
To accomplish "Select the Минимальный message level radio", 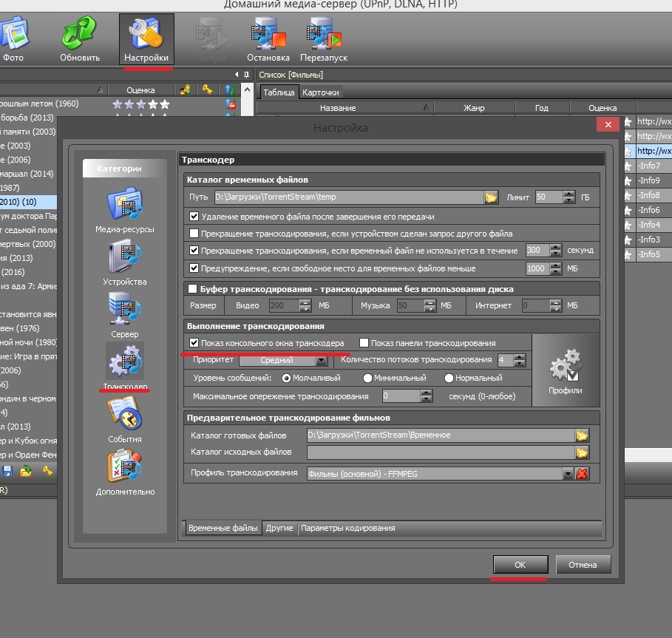I will 367,379.
